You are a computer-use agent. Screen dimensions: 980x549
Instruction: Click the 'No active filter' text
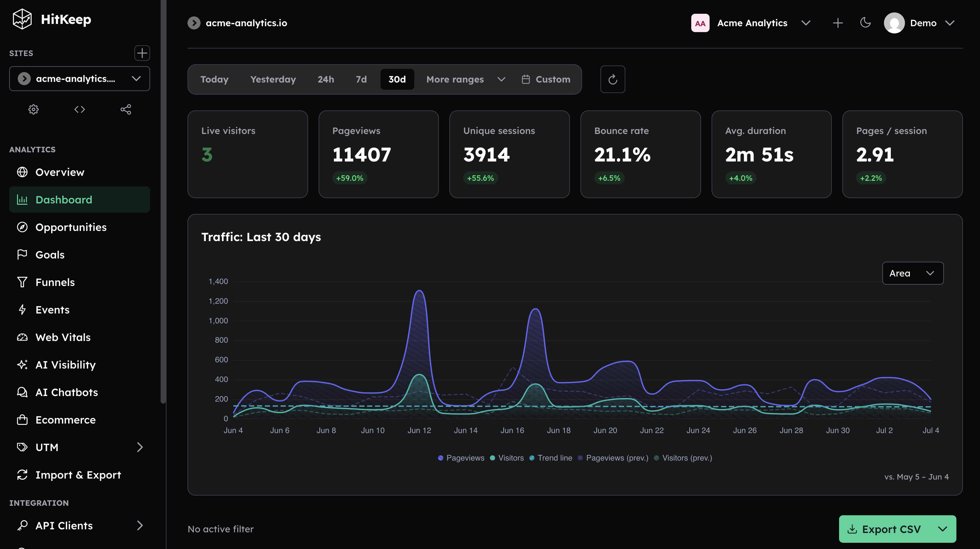tap(221, 529)
